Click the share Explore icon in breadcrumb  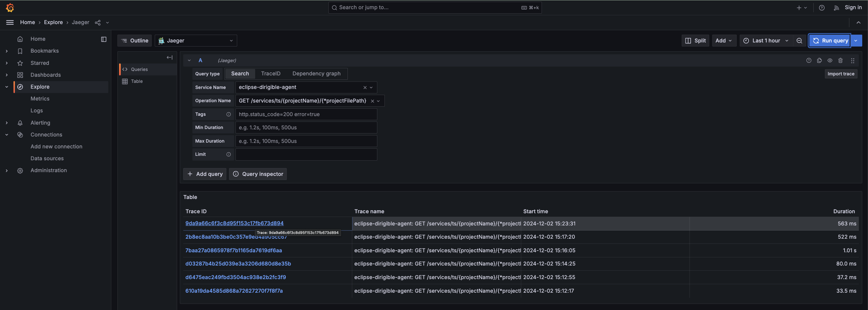pyautogui.click(x=98, y=22)
